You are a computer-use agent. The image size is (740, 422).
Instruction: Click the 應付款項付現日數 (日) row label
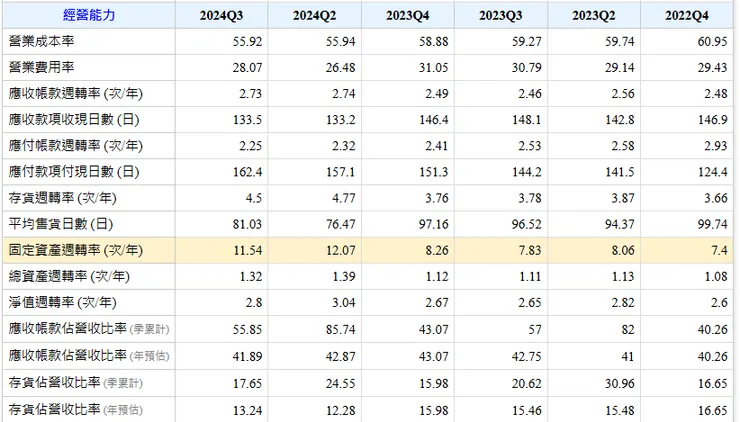pyautogui.click(x=74, y=172)
